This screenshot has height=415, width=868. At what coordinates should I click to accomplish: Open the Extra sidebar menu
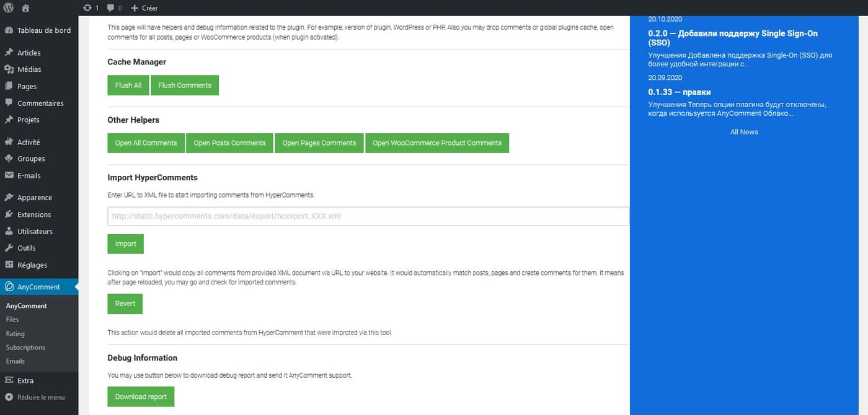[25, 380]
